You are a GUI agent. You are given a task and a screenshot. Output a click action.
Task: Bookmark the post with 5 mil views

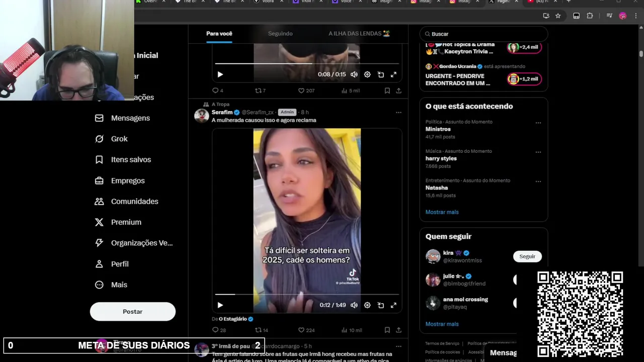(387, 90)
